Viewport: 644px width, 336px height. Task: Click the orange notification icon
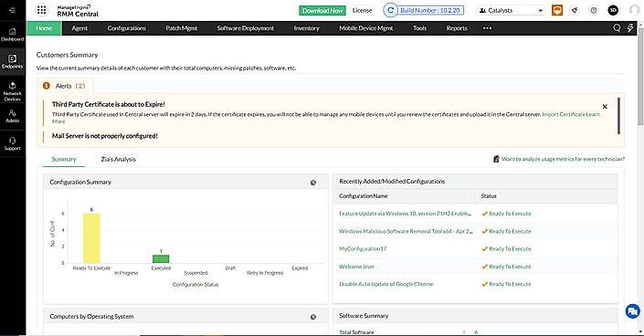click(557, 10)
